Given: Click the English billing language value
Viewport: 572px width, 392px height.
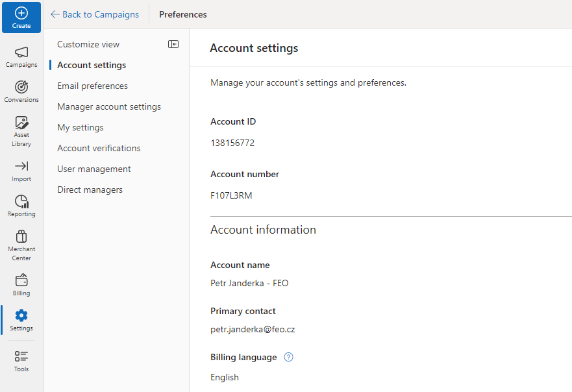Looking at the screenshot, I should pos(225,377).
